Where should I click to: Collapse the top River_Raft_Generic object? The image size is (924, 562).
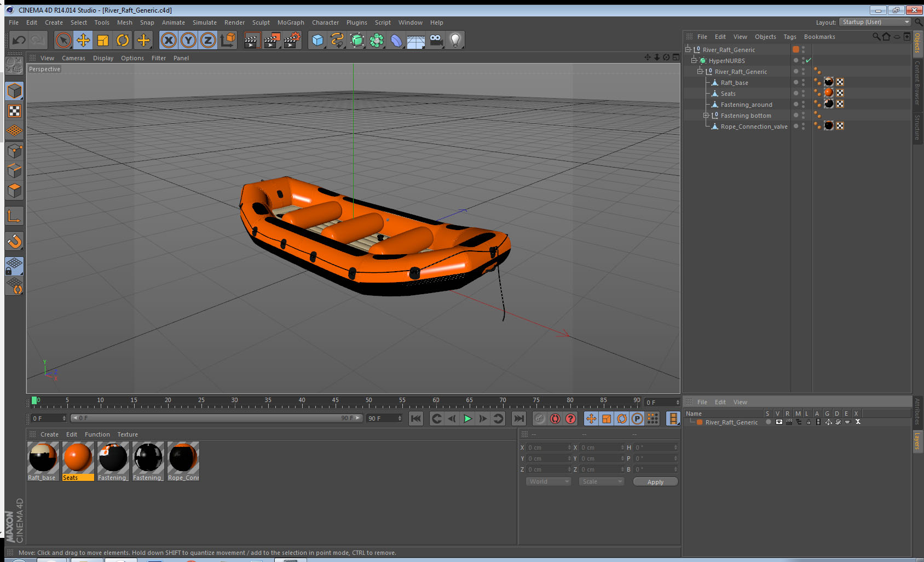point(688,49)
